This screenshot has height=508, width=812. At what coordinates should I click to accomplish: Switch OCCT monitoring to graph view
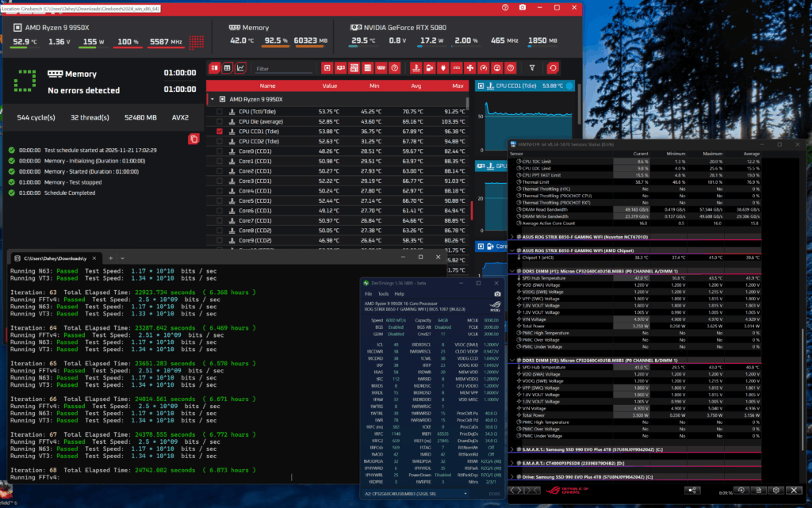(241, 68)
